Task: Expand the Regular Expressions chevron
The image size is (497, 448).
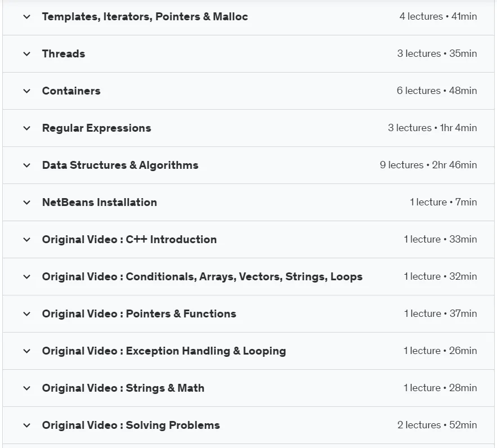Action: pos(27,128)
